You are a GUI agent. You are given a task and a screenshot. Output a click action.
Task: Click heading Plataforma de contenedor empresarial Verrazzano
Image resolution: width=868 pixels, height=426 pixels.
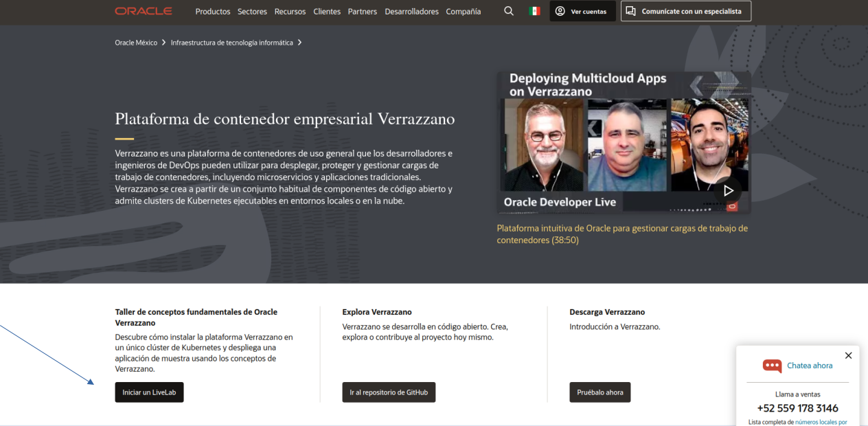pos(285,119)
